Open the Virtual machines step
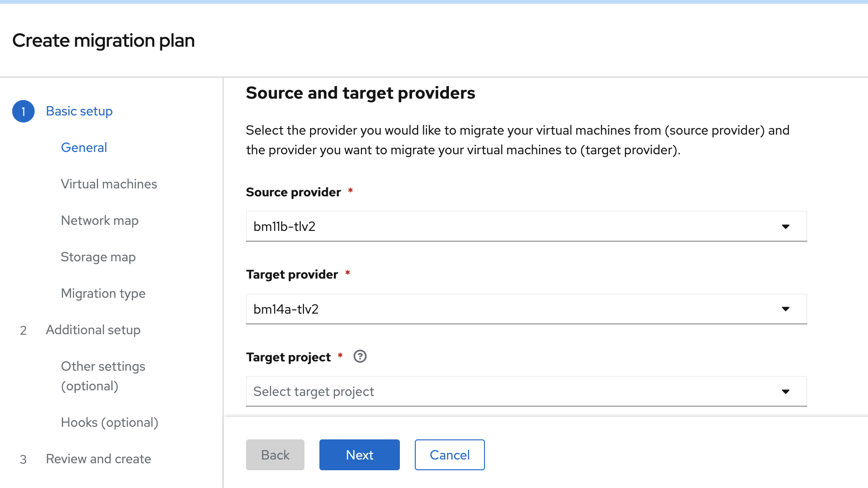The height and width of the screenshot is (488, 868). (x=109, y=184)
